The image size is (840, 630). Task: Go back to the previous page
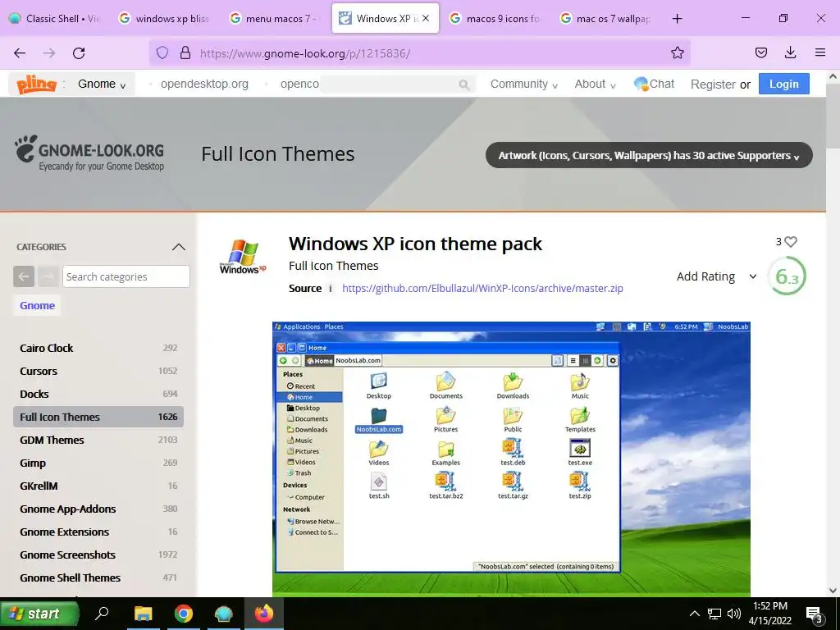20,53
